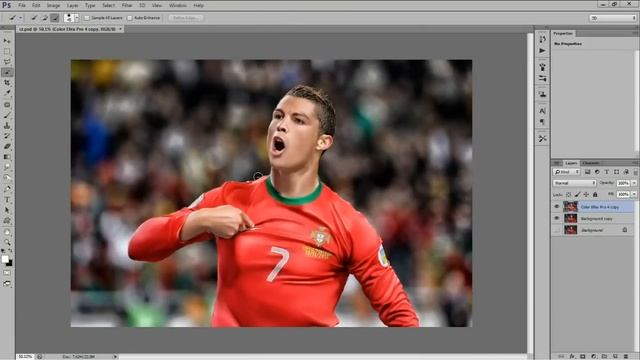Open the 3D workspace switcher dropdown
Viewport: 640px width, 360px height.
coord(613,18)
